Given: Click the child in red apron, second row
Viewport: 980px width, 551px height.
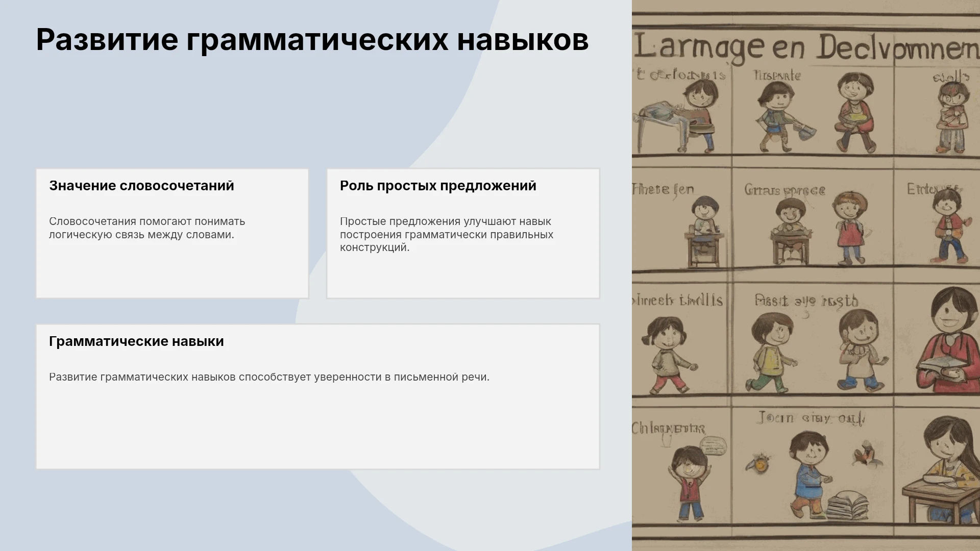Looking at the screenshot, I should click(849, 228).
